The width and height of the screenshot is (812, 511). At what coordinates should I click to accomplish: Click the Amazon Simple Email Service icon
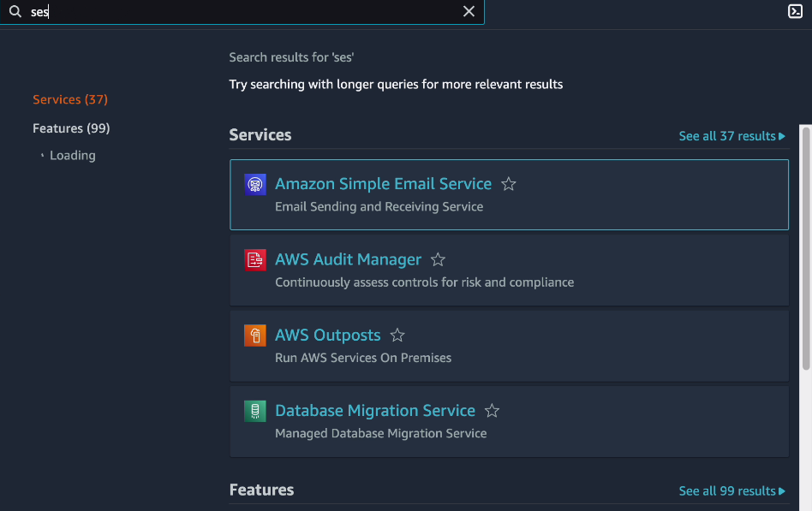coord(254,184)
